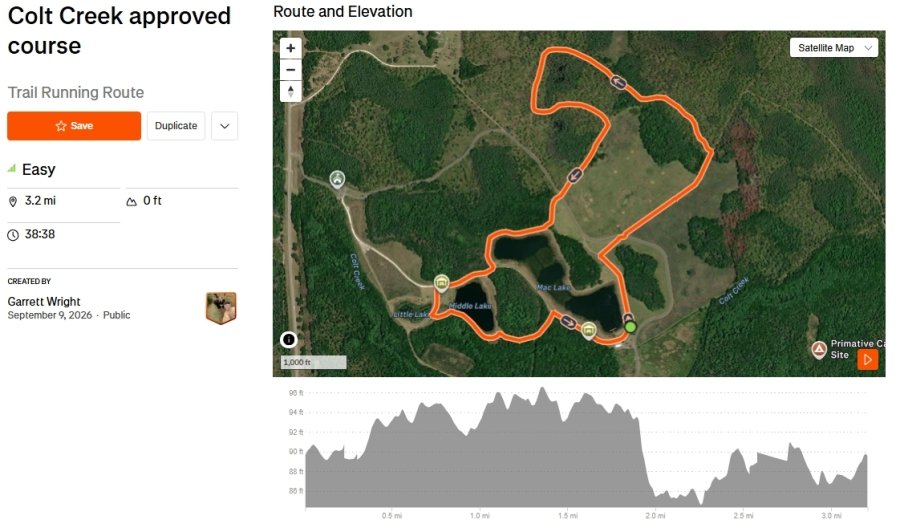This screenshot has height=532, width=900.
Task: Open the Satellite Map dropdown
Action: (834, 48)
